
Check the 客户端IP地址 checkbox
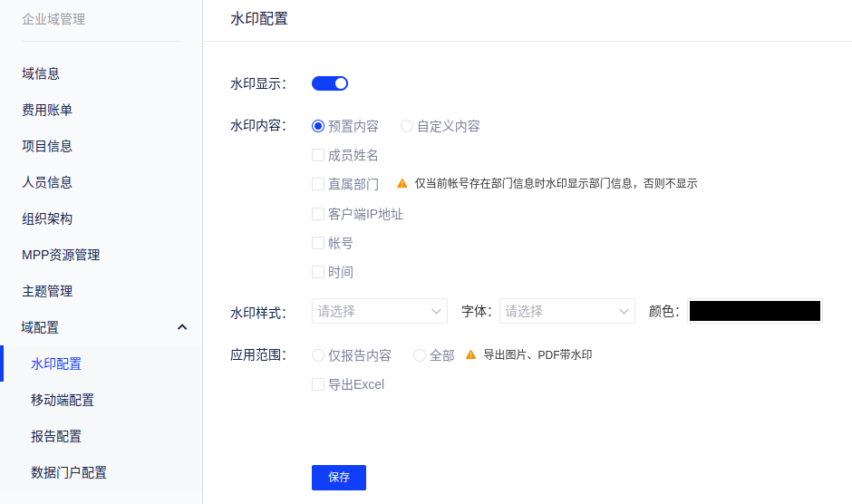pyautogui.click(x=318, y=214)
